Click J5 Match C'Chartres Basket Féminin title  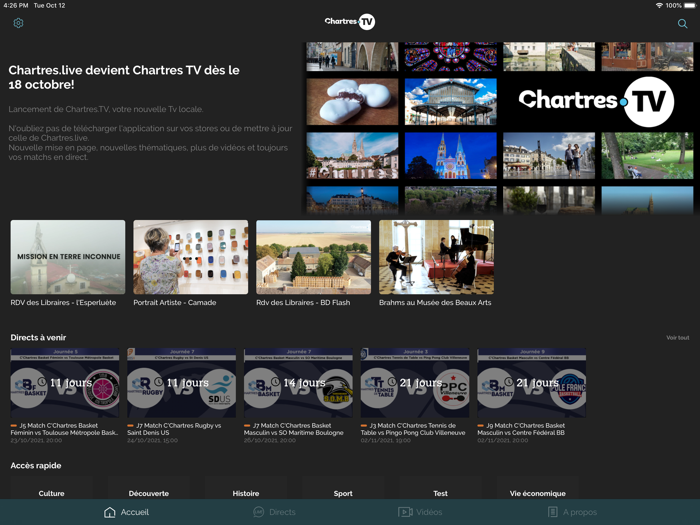point(64,429)
